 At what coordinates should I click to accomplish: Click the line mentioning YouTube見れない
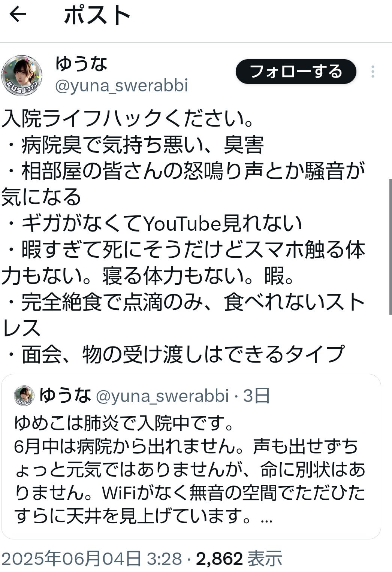154,223
